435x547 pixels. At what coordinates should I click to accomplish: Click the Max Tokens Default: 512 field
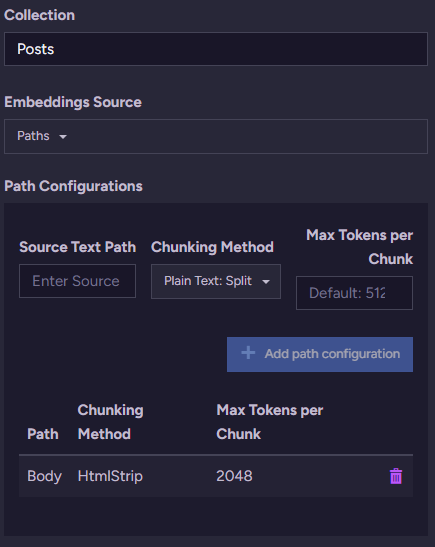pos(354,293)
